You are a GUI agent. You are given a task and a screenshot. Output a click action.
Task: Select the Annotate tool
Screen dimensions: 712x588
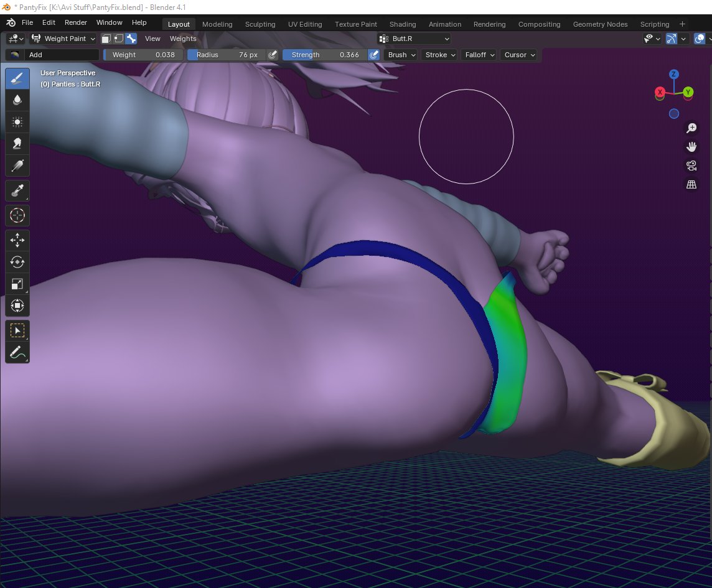point(17,352)
